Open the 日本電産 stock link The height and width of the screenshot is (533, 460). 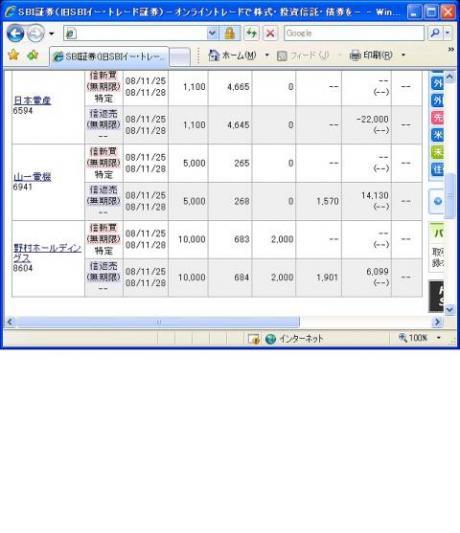(x=32, y=100)
